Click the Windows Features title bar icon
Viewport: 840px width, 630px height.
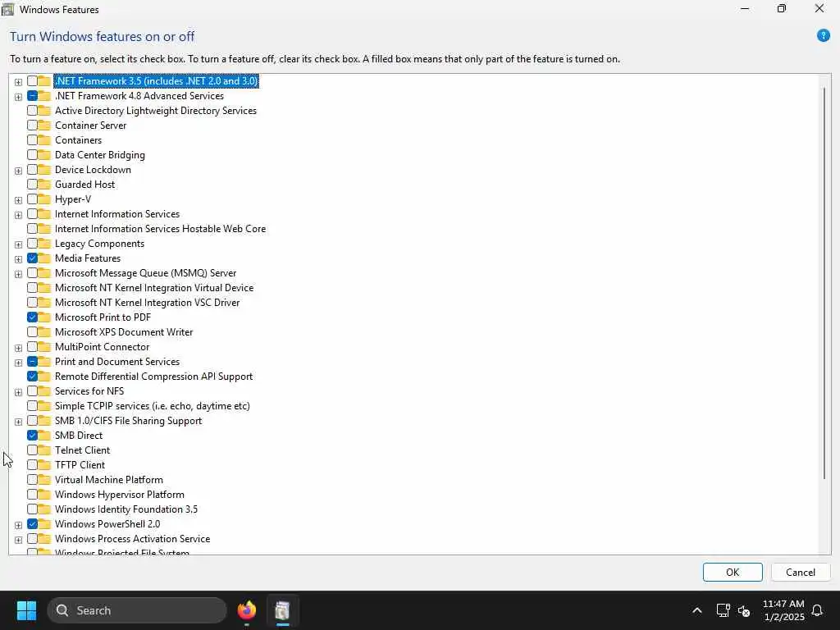[x=7, y=9]
